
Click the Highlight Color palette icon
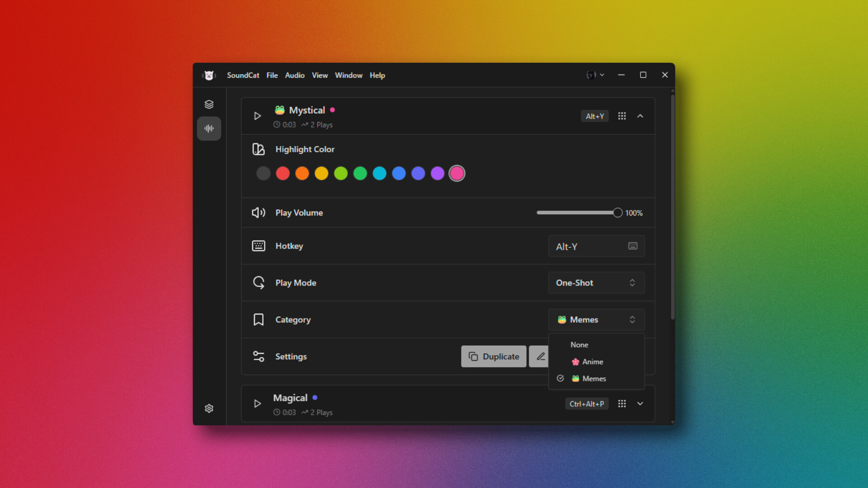tap(258, 149)
